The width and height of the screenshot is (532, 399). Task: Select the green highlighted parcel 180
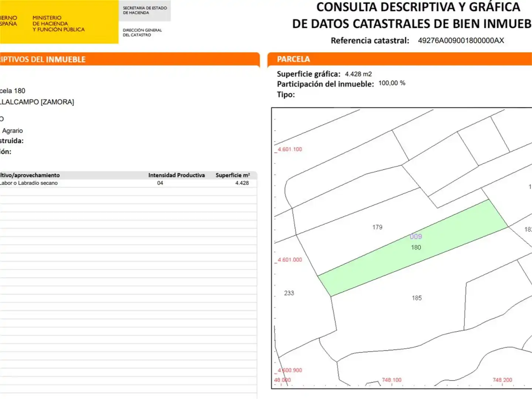point(413,248)
